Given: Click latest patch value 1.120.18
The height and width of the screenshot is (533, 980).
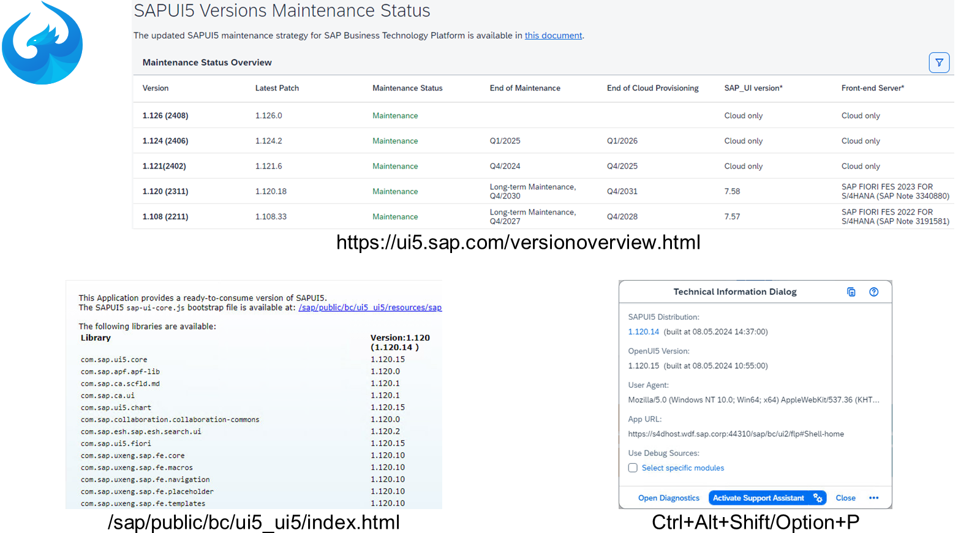Looking at the screenshot, I should [271, 191].
